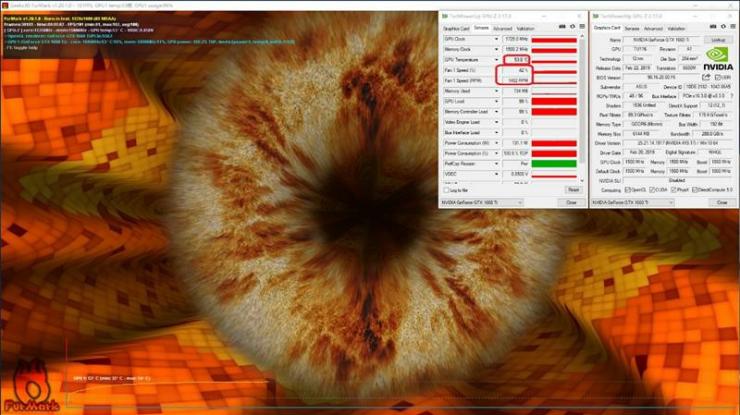
Task: Toggle the OpenCL computing checkbox
Action: tap(627, 190)
